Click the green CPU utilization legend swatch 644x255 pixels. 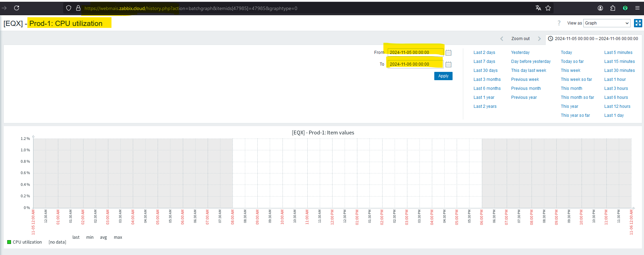pos(9,242)
